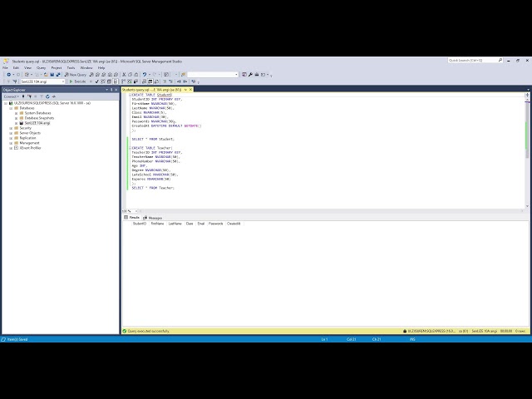Expand the Replication folder
532x399 pixels.
(11, 138)
